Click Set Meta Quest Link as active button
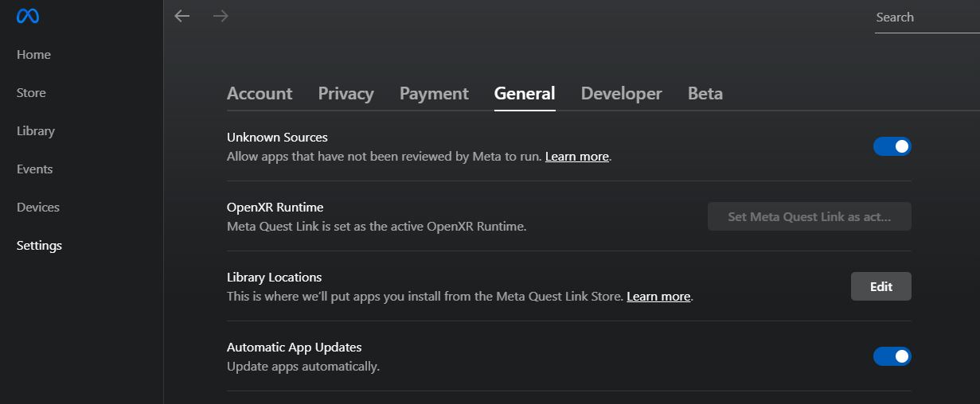The height and width of the screenshot is (404, 980). pos(809,216)
